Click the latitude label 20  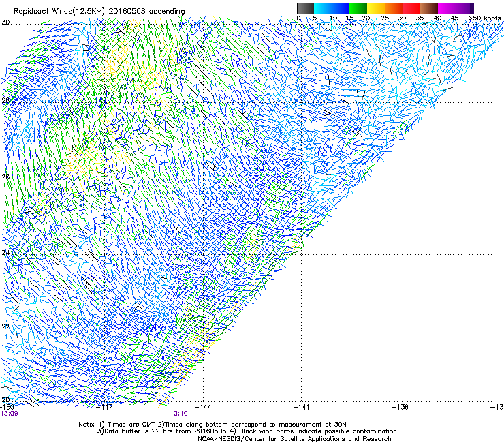point(5,399)
